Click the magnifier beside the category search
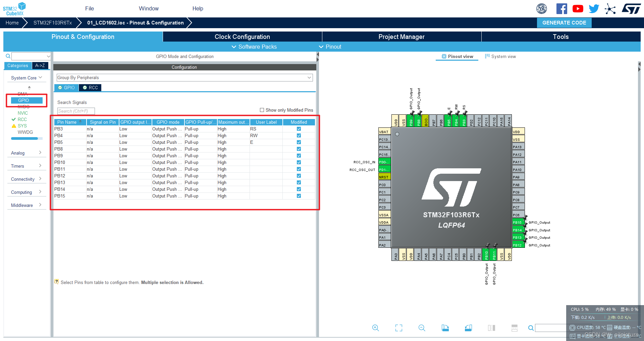 point(8,56)
